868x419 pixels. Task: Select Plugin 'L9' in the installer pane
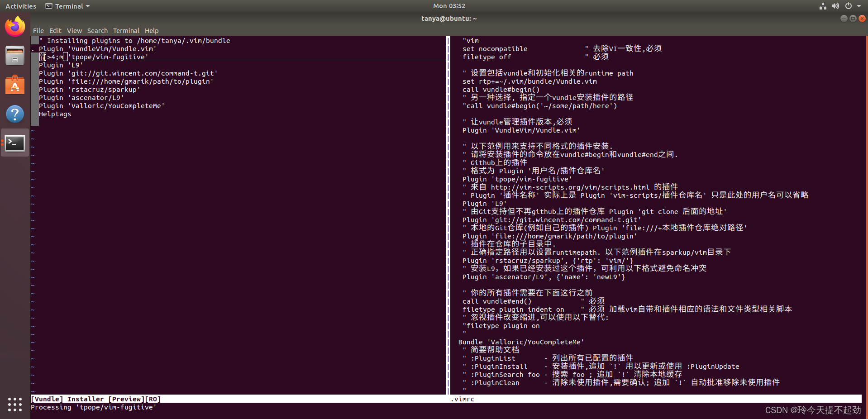61,65
